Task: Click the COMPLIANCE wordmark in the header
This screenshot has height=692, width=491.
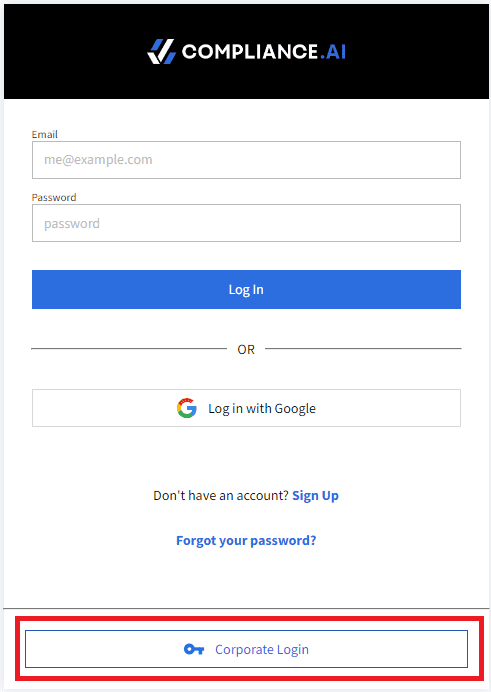Action: [250, 52]
